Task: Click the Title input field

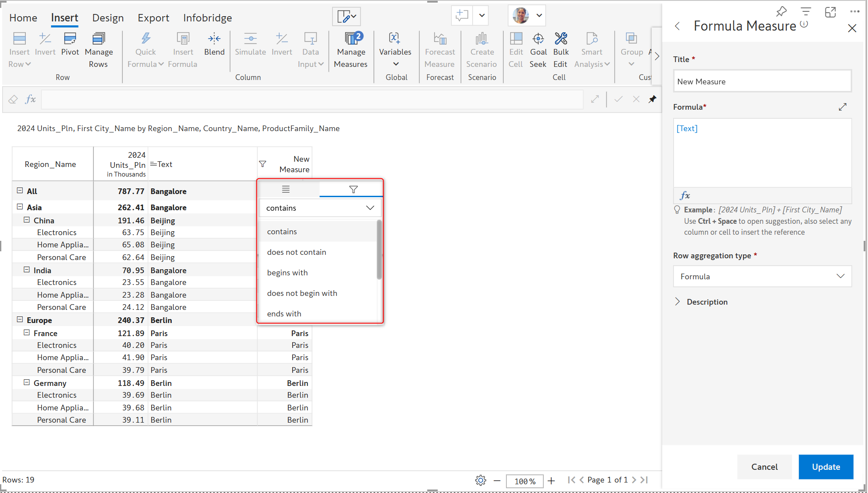Action: 762,82
